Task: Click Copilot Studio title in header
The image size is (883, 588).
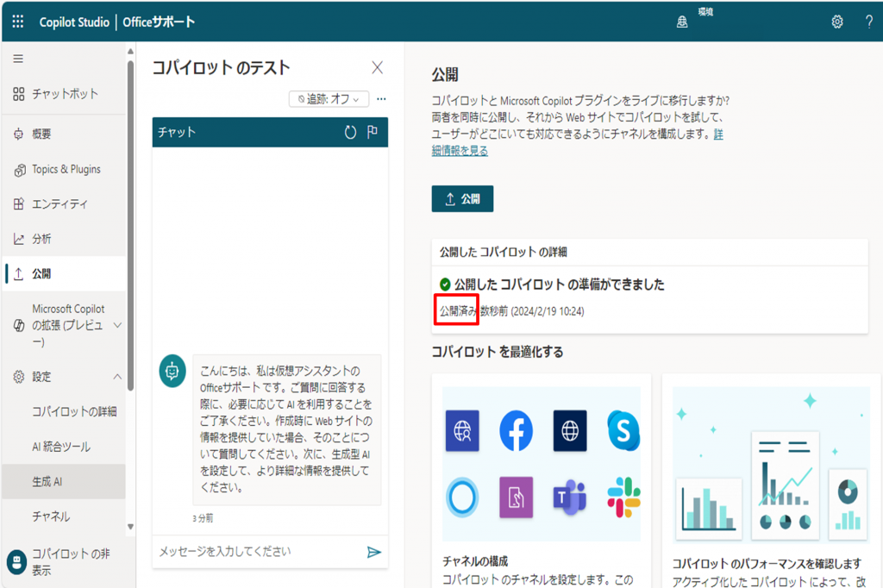Action: [x=74, y=22]
